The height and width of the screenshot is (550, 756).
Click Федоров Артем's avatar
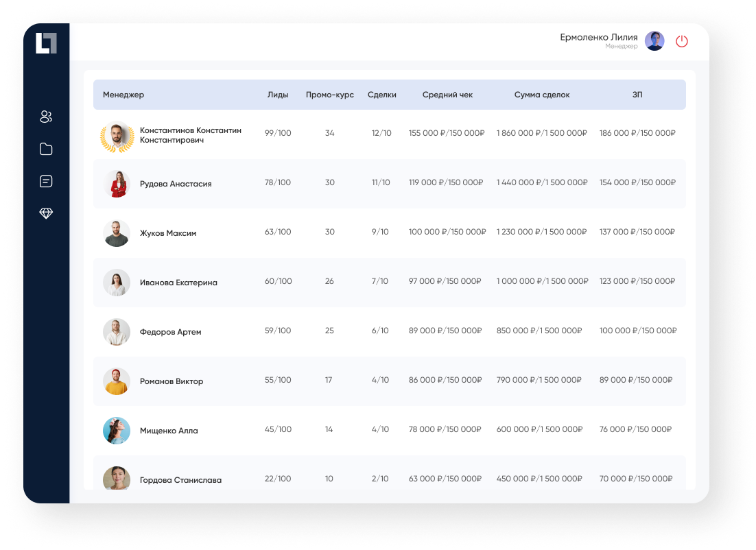tap(117, 332)
